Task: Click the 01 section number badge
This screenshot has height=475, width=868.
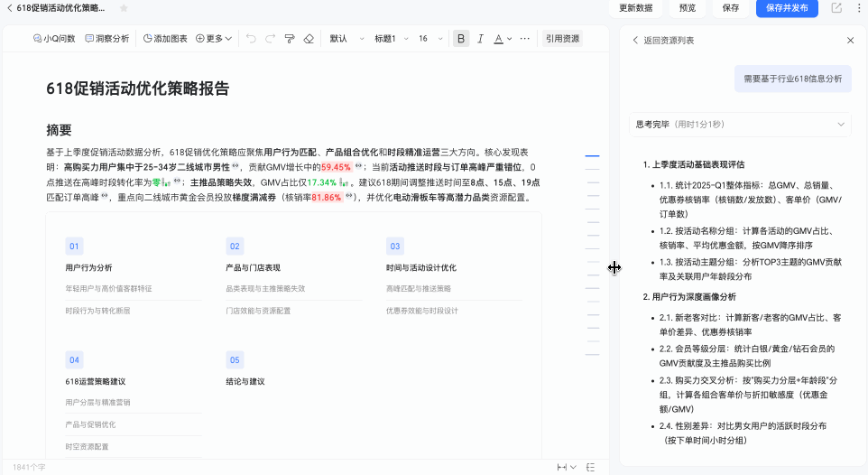Action: (x=74, y=247)
